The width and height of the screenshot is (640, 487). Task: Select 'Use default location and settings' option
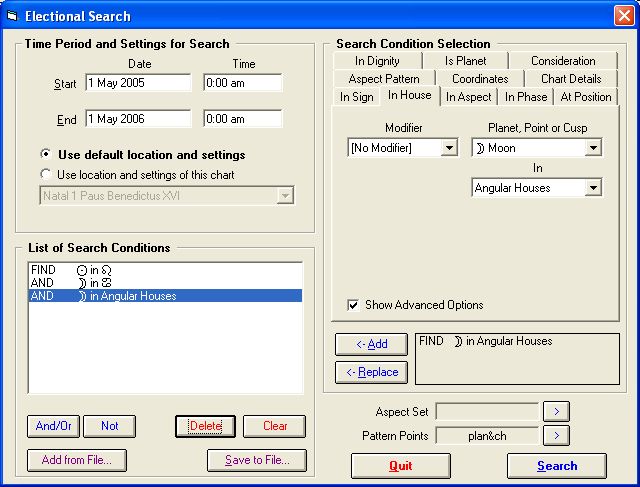(x=46, y=155)
